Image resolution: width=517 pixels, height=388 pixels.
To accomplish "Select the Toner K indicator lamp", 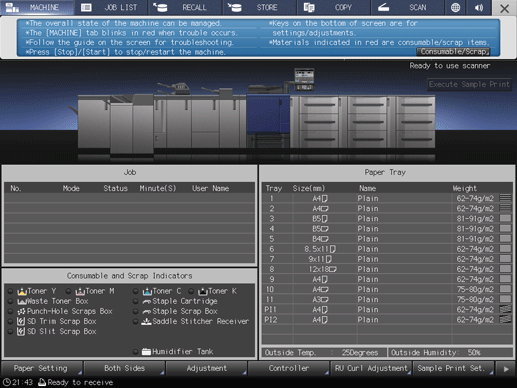I will point(191,291).
